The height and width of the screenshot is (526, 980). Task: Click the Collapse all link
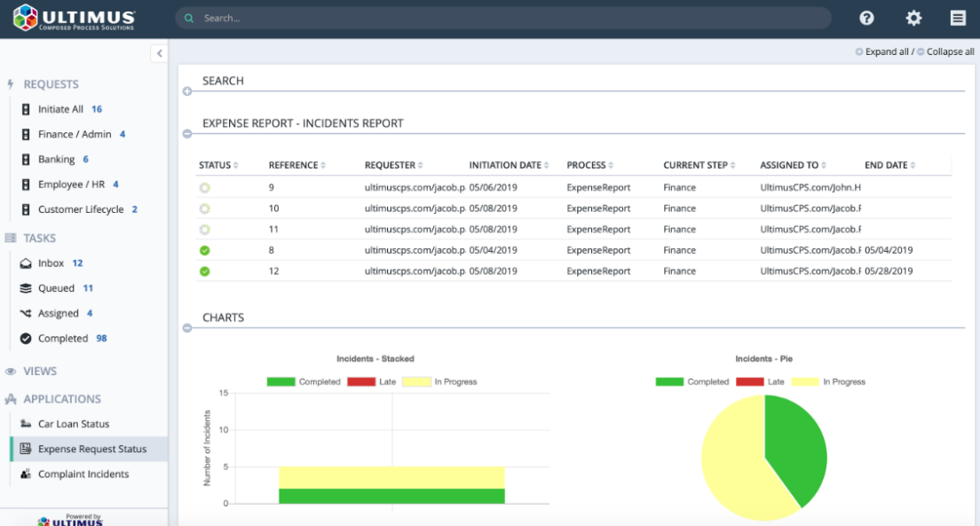click(950, 52)
